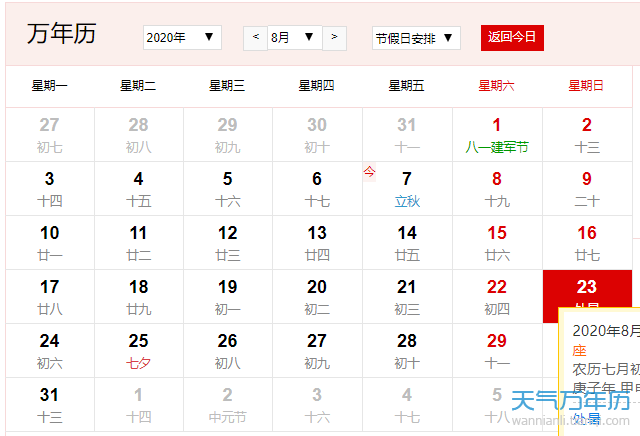Select greyed September 2 中元节

click(228, 405)
